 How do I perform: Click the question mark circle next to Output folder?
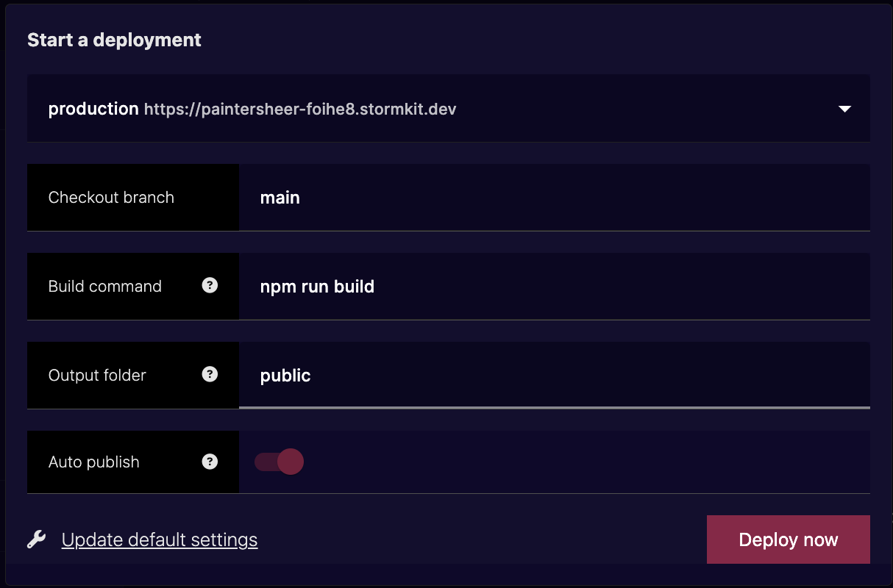pyautogui.click(x=210, y=374)
